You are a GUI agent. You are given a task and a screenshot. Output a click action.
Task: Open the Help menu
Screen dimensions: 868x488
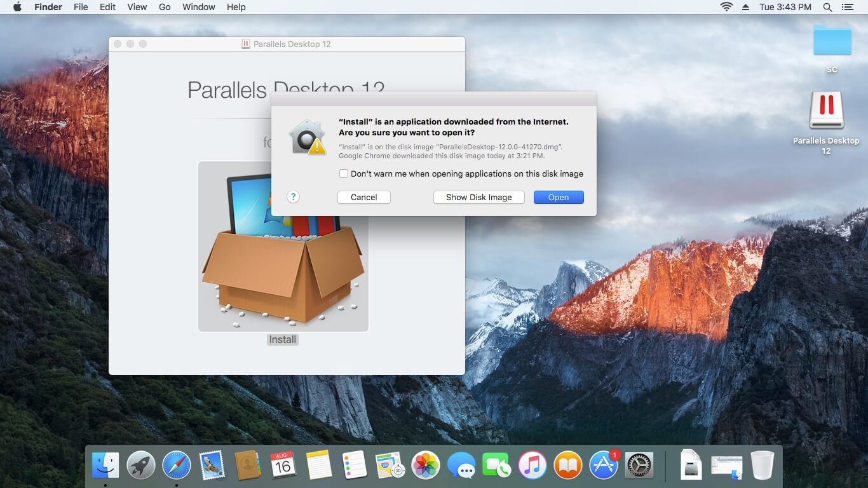click(x=236, y=7)
